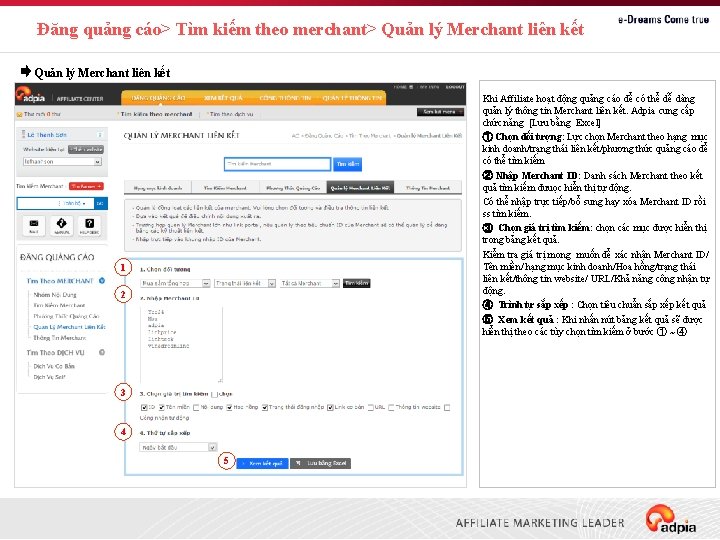The width and height of the screenshot is (720, 540).
Task: Switch to 'Tìm Kiếm Merchant' tab
Action: click(225, 188)
